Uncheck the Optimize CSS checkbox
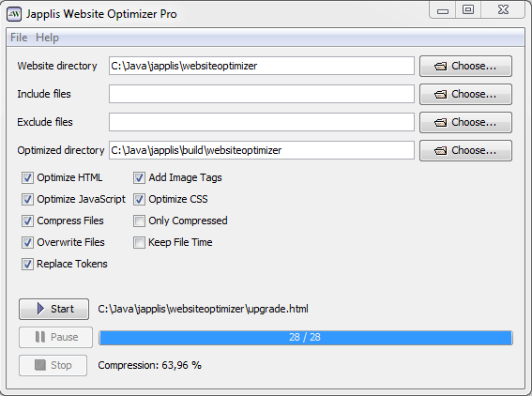The width and height of the screenshot is (532, 396). (x=139, y=200)
